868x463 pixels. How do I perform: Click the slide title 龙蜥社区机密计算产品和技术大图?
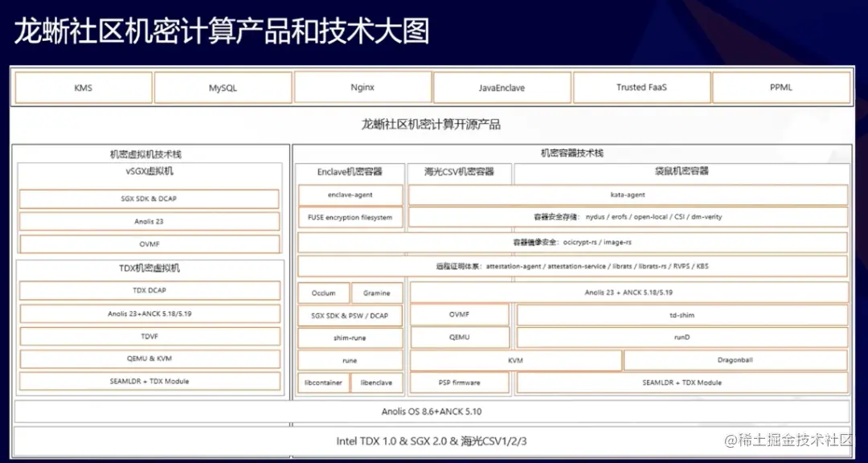click(221, 33)
